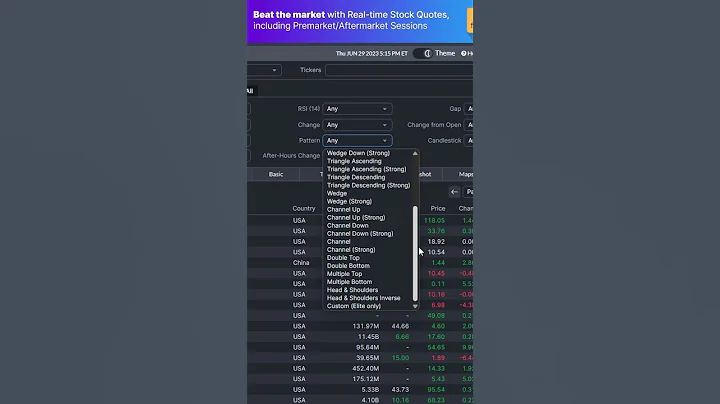Click the 44.66 P/E value
The height and width of the screenshot is (404, 720).
(400, 326)
